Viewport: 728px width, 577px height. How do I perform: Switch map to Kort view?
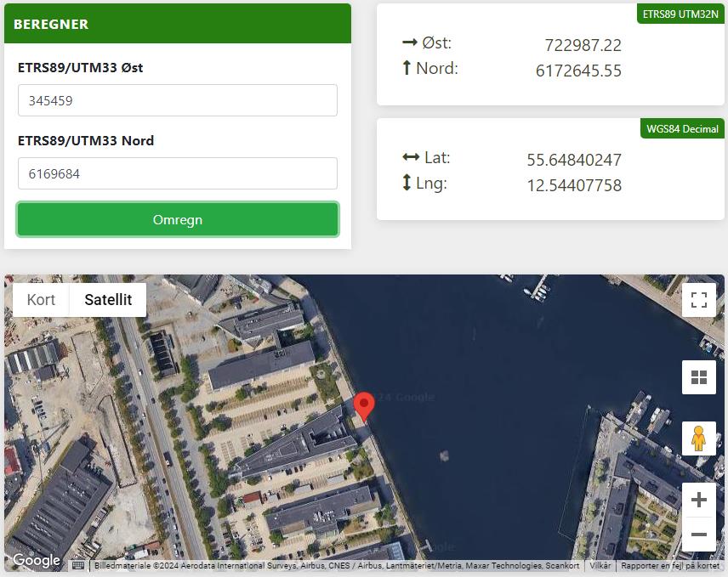[41, 300]
